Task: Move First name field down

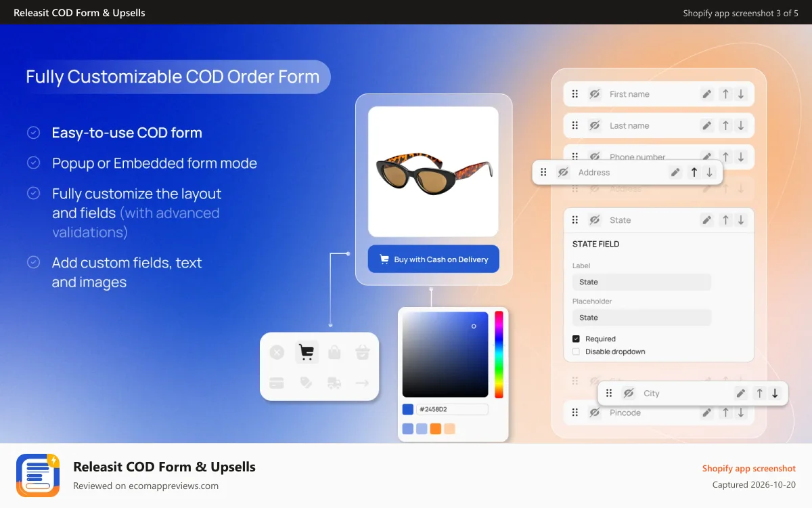Action: point(741,94)
